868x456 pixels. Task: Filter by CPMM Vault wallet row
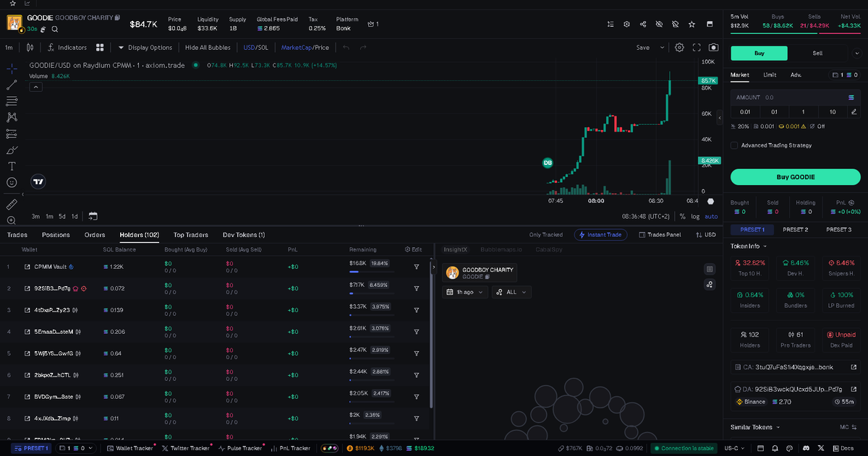(417, 267)
